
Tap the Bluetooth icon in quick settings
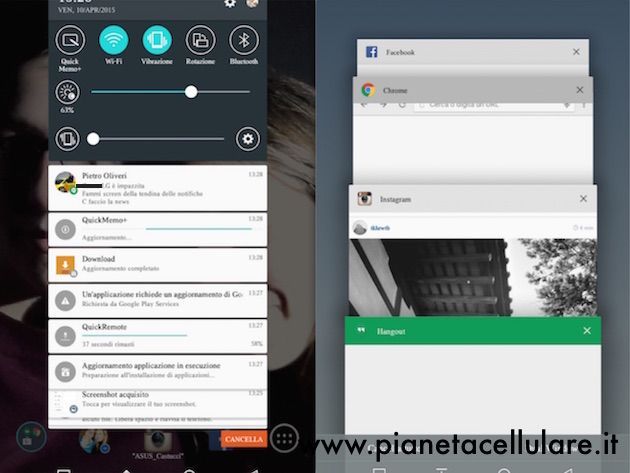pos(243,41)
